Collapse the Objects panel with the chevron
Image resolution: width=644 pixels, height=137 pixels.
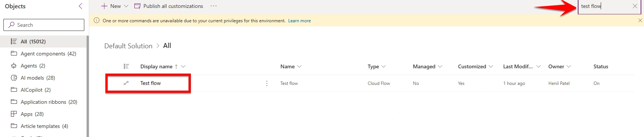[80, 6]
